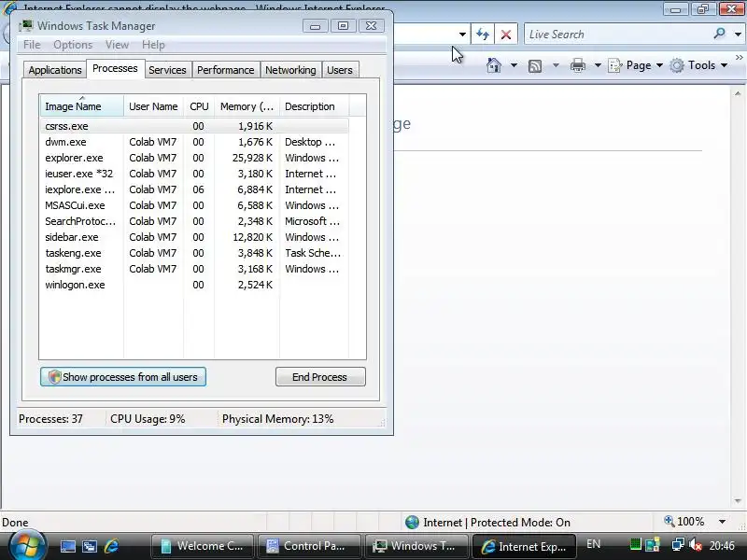
Task: Switch to the Performance tab
Action: [226, 70]
